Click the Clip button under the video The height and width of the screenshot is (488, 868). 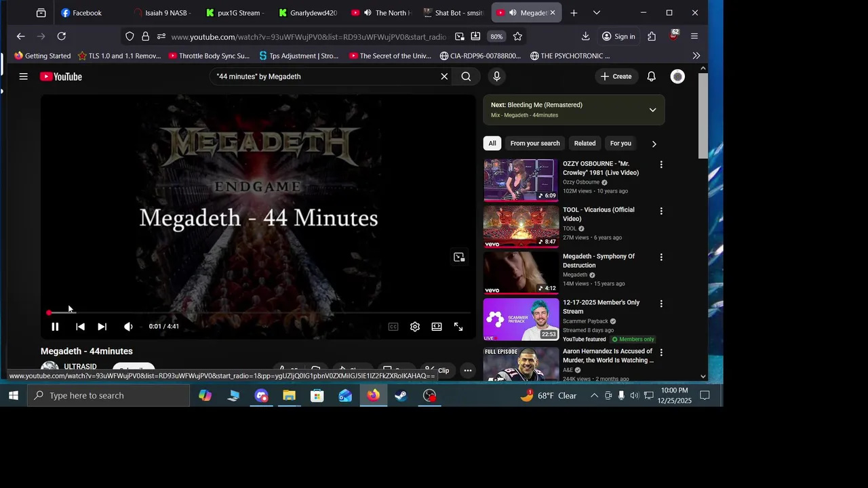[437, 371]
